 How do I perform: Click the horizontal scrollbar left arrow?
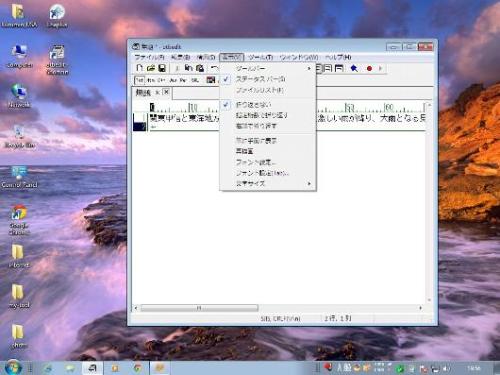coord(136,308)
